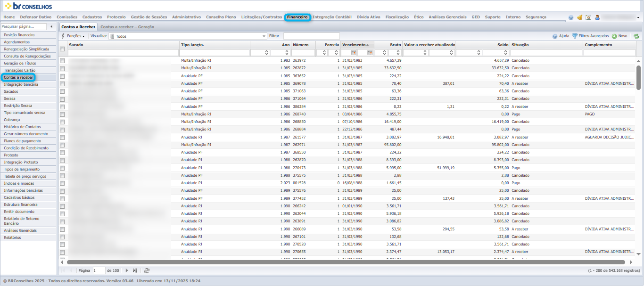
Task: Switch to Contas a receber – Geração tab
Action: tap(127, 27)
